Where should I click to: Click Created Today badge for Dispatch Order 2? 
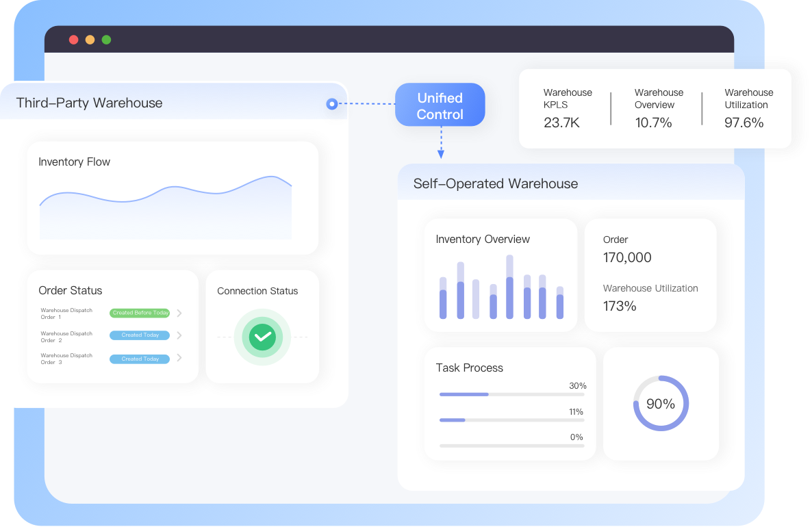pos(140,335)
